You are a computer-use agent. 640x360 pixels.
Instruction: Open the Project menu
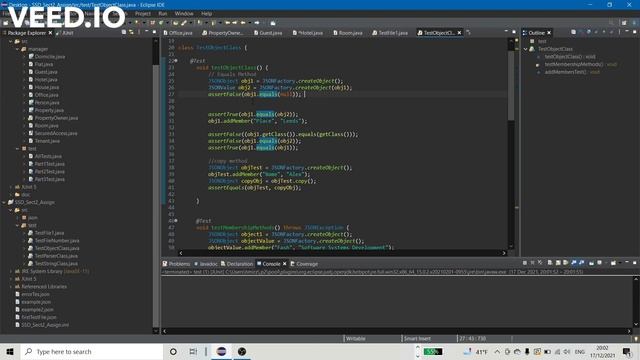tap(142, 13)
